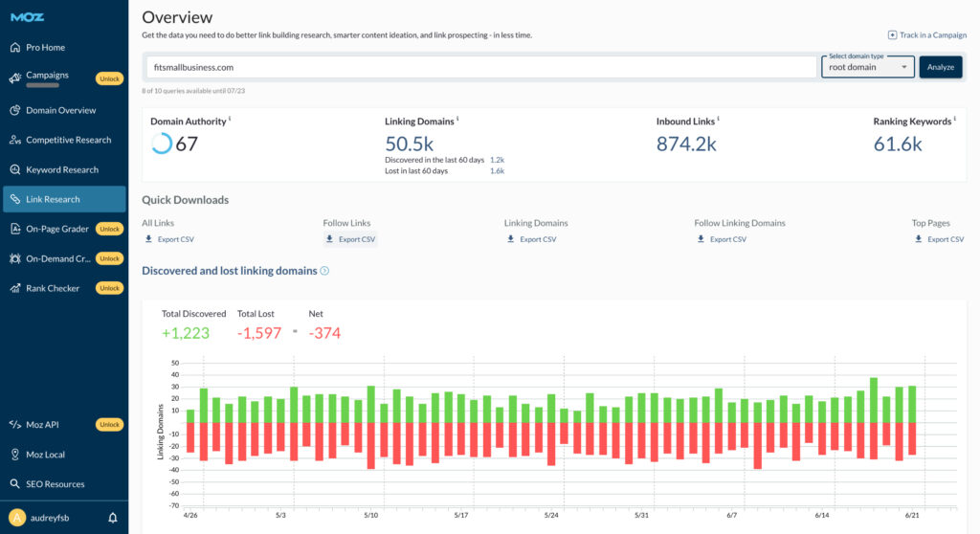Click the audreyfsb username
Screen dimensions: 980x534
point(50,518)
